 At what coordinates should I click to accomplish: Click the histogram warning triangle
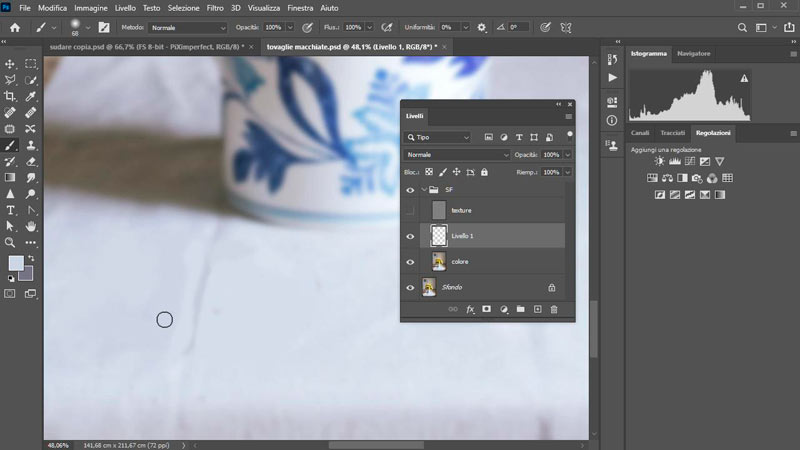[x=744, y=79]
